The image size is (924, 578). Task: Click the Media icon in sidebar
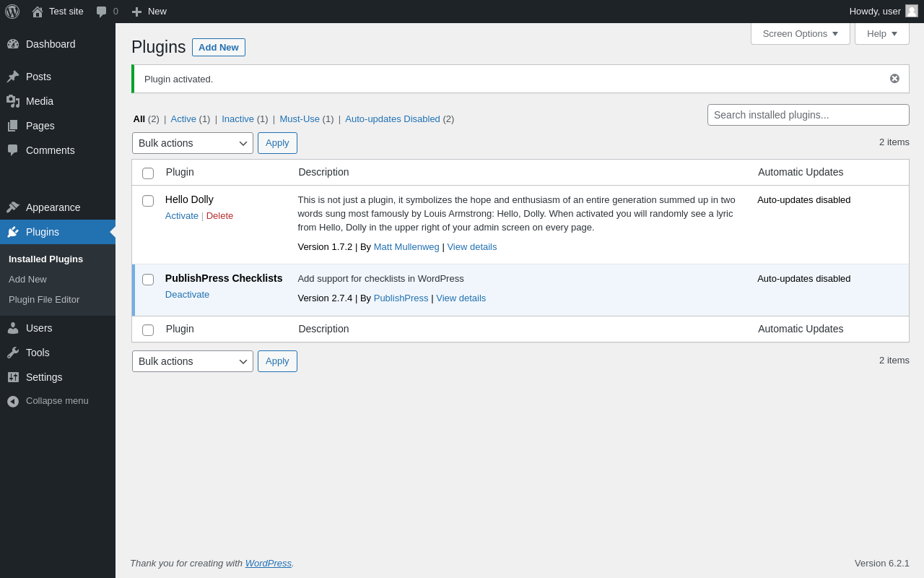pyautogui.click(x=13, y=101)
